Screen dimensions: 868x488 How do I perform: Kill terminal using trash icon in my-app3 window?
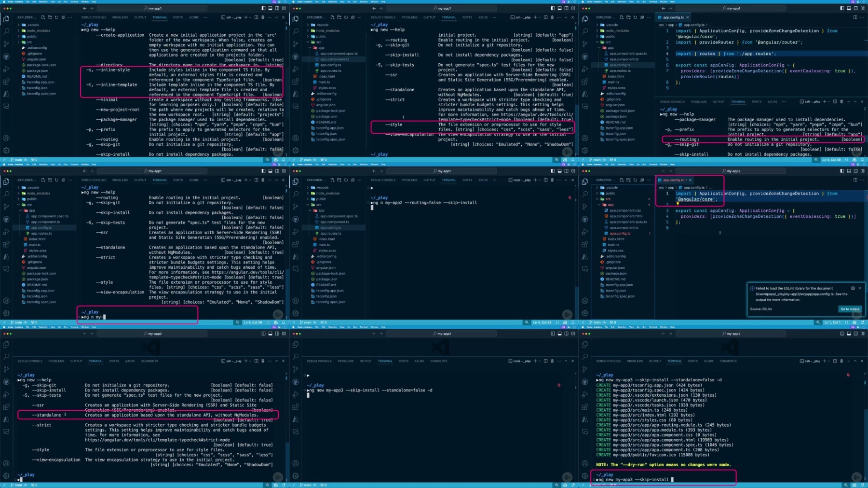click(841, 361)
